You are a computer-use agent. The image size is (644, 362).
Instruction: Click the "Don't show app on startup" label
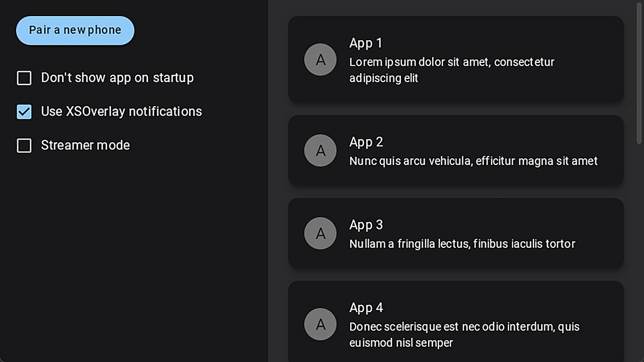point(117,77)
